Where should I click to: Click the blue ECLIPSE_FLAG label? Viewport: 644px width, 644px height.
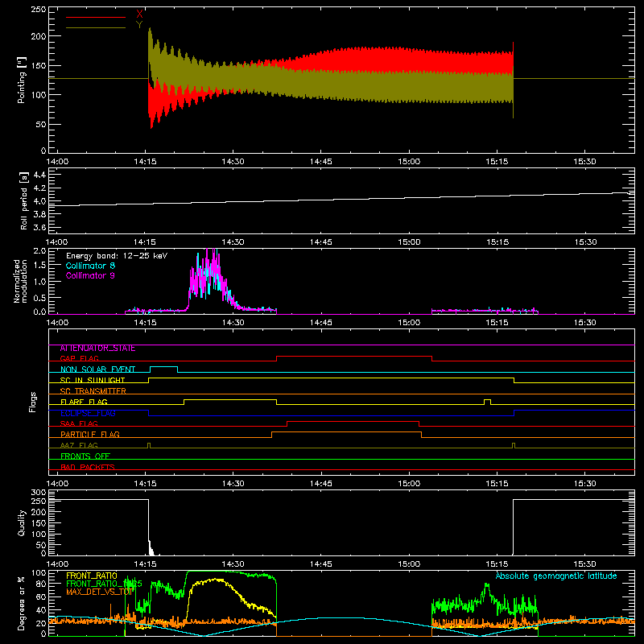click(x=88, y=413)
